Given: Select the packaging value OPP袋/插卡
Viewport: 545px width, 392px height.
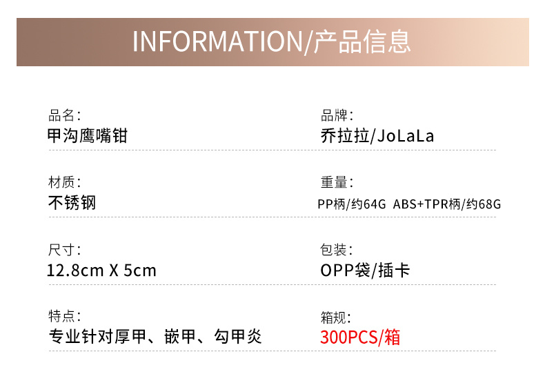Looking at the screenshot, I should 365,271.
